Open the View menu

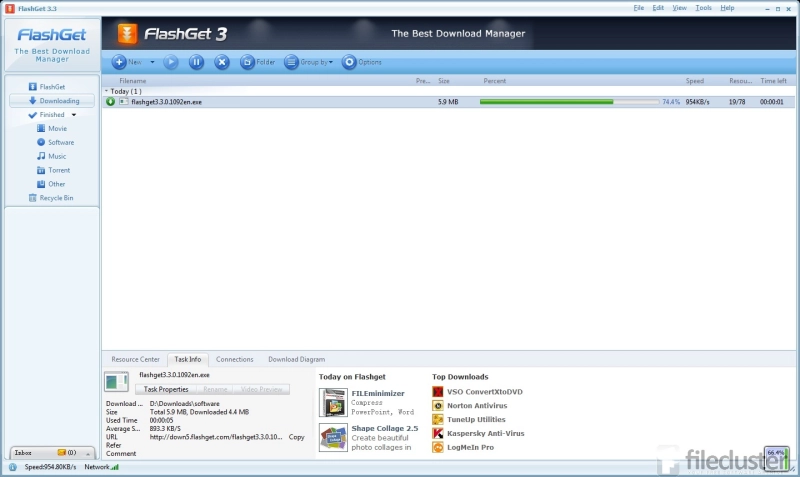(x=679, y=8)
